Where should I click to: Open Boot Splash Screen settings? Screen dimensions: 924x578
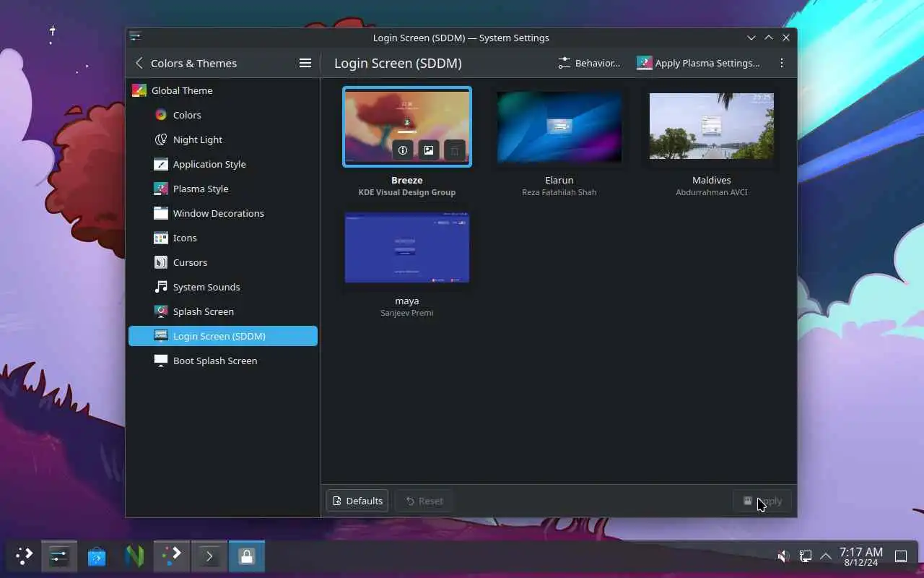click(x=222, y=361)
